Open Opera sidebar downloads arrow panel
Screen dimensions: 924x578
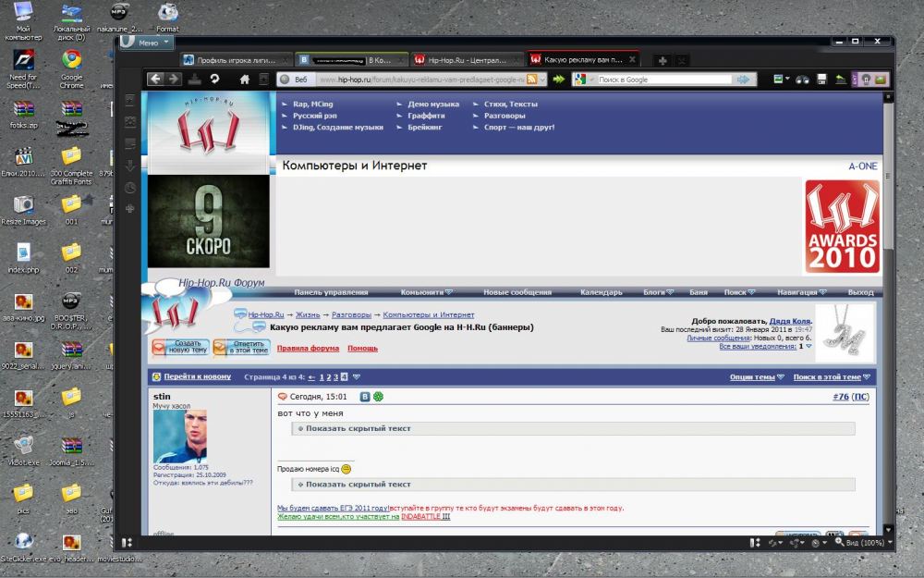pos(130,166)
